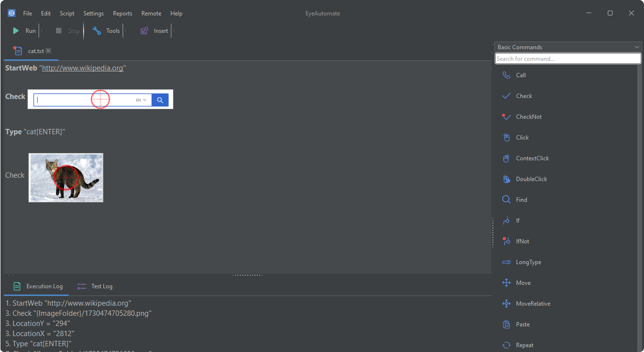
Task: Switch to the Test Log tab
Action: (95, 286)
